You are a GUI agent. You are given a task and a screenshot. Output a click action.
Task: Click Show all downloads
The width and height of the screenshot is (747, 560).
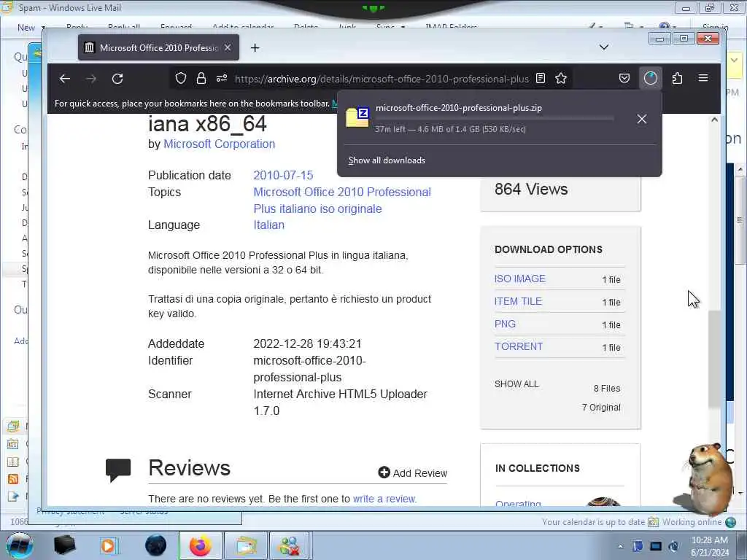point(387,160)
